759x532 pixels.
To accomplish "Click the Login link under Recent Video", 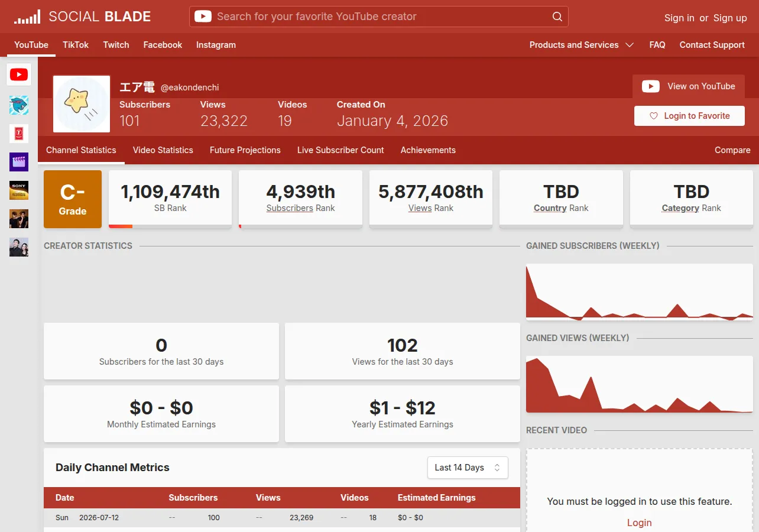I will coord(640,523).
